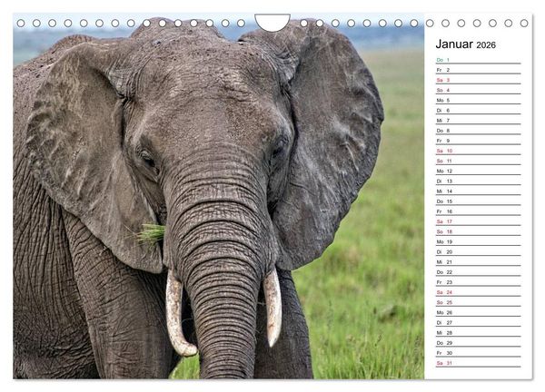Select the 'Mo 19' calendar row

479,241
